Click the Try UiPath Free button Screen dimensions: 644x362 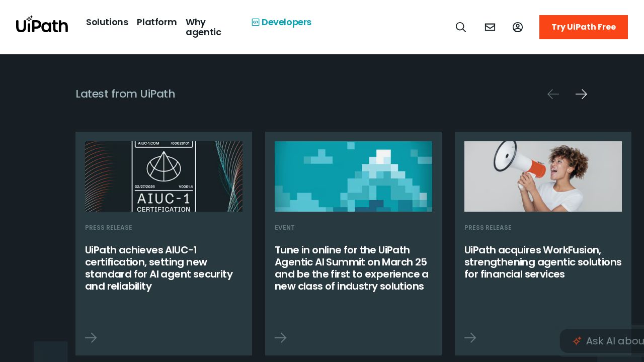click(584, 27)
